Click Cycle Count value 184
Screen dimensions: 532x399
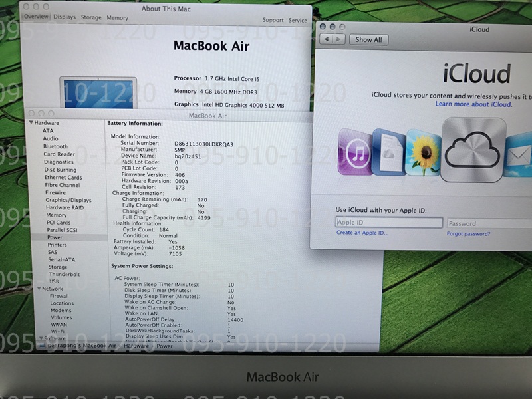coord(164,229)
